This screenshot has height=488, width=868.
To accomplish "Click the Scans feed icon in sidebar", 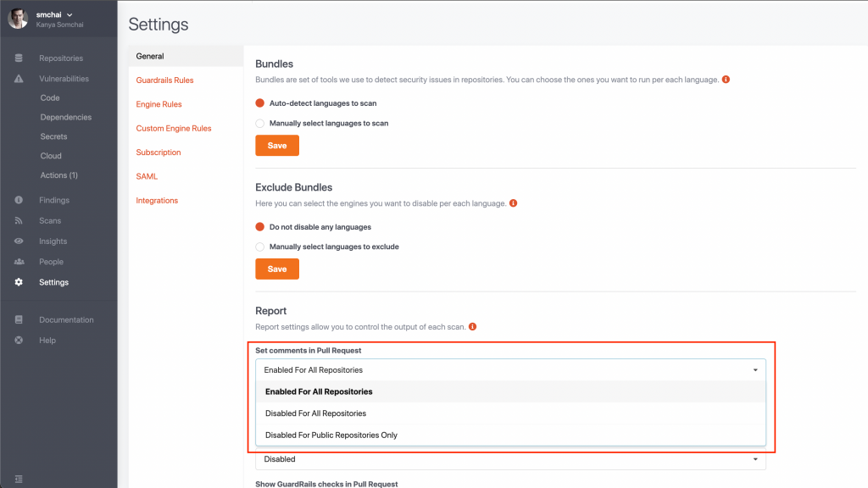I will coord(19,220).
